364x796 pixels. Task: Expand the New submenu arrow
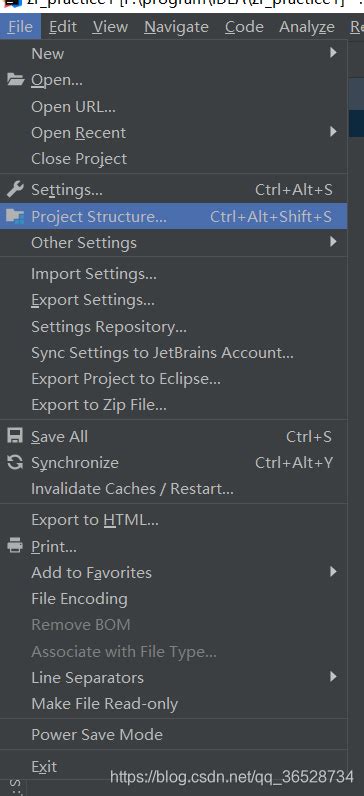333,52
